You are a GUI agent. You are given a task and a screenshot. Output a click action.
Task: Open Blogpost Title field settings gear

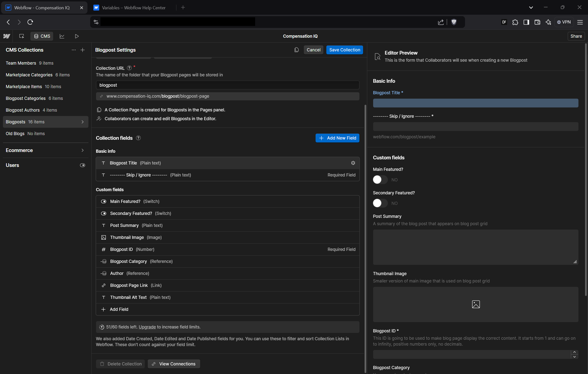[x=353, y=163]
